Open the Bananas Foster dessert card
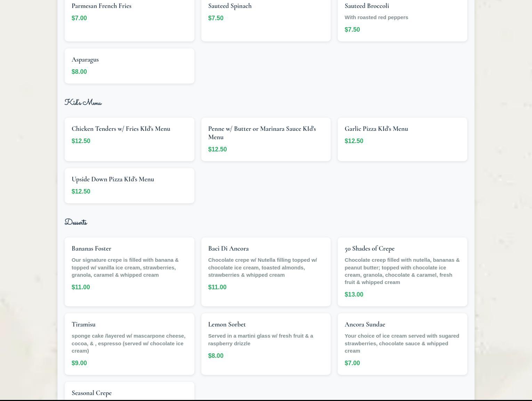This screenshot has height=401, width=532. point(129,272)
